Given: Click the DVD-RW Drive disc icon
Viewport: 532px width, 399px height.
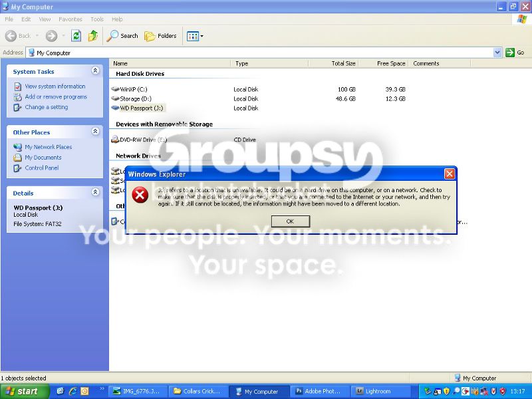Looking at the screenshot, I should pyautogui.click(x=115, y=140).
